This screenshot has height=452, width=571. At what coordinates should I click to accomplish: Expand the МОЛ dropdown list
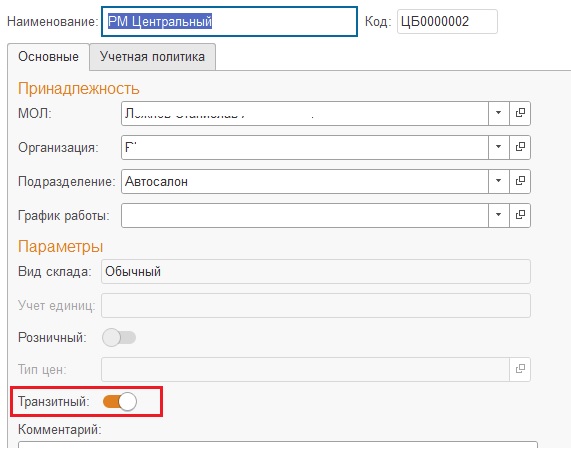click(499, 113)
